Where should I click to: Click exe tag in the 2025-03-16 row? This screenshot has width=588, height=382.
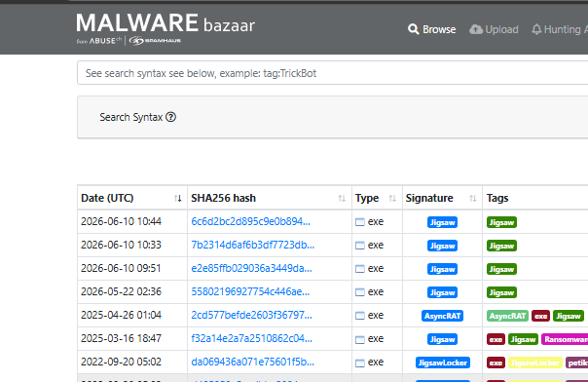(496, 339)
